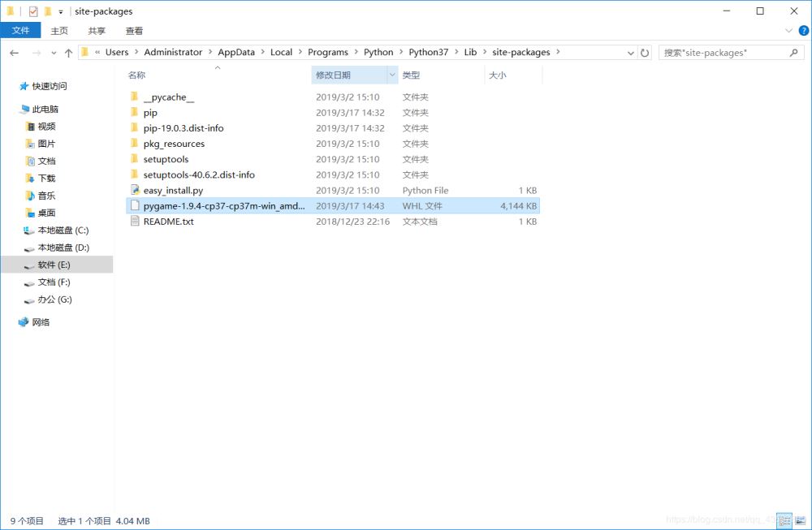Click the pygame file size 4,144 KB
The height and width of the screenshot is (530, 812).
[x=518, y=206]
